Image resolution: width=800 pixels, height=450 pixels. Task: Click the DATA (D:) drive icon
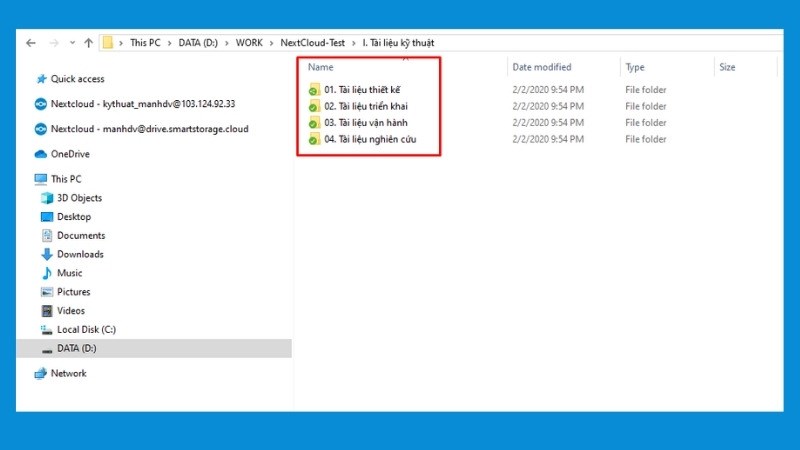47,351
